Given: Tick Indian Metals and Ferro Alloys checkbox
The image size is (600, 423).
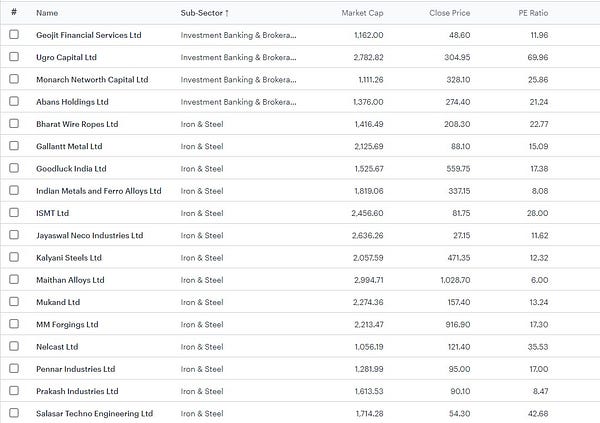Looking at the screenshot, I should (14, 190).
